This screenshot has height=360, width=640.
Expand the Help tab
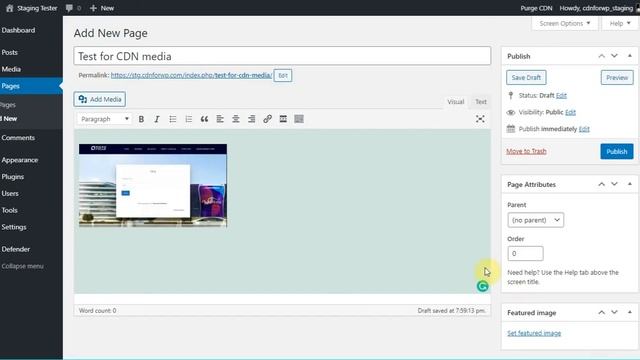tap(620, 23)
